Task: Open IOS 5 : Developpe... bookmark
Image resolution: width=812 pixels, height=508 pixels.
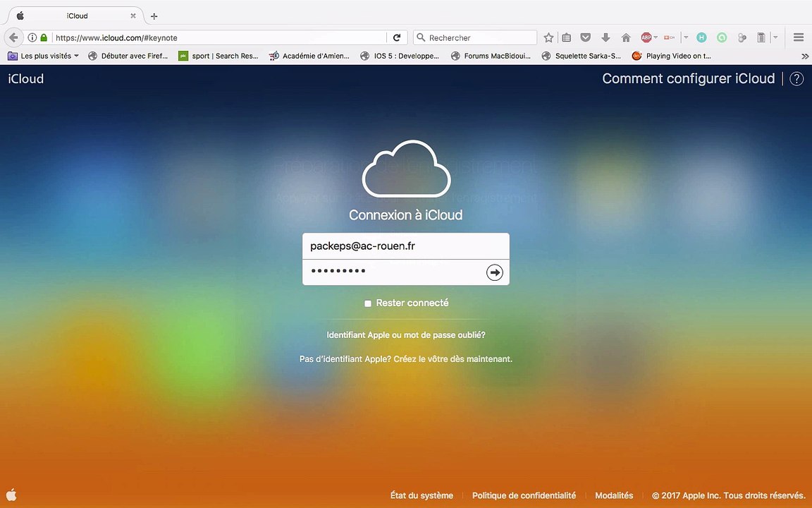Action: [x=400, y=56]
